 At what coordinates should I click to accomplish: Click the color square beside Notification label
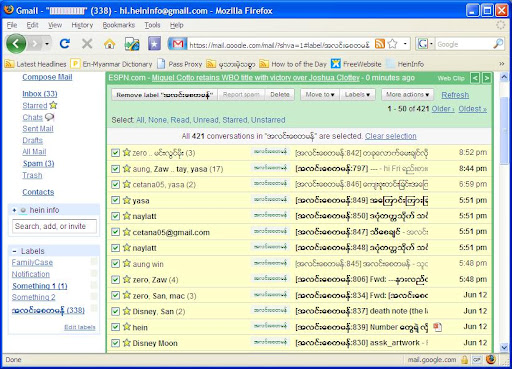pos(94,273)
